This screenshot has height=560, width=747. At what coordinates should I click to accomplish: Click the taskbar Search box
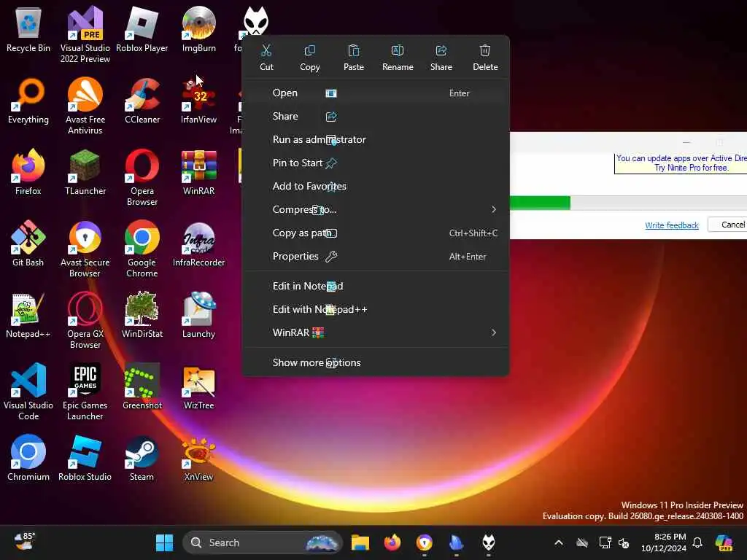(262, 542)
